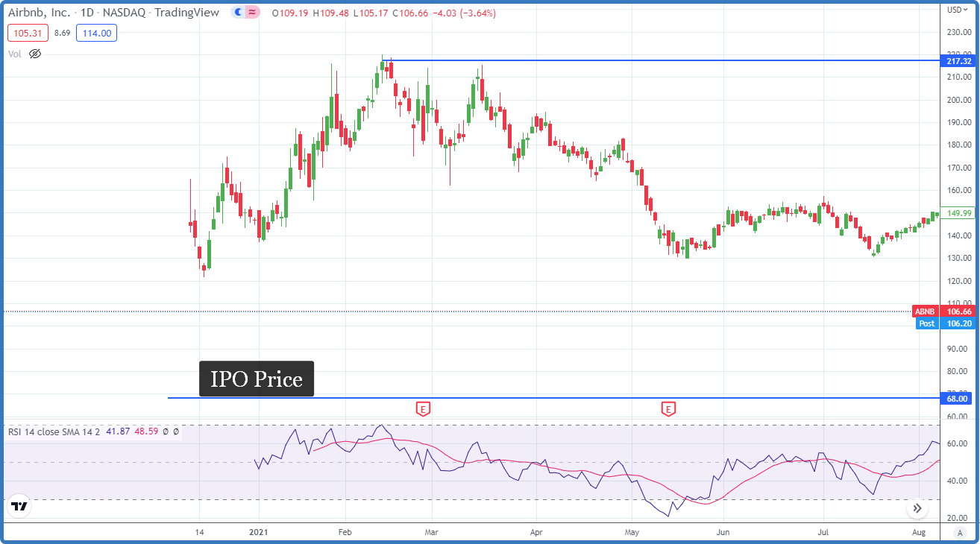The width and height of the screenshot is (980, 544).
Task: Click the blue Post 106.20 price label
Action: click(945, 323)
